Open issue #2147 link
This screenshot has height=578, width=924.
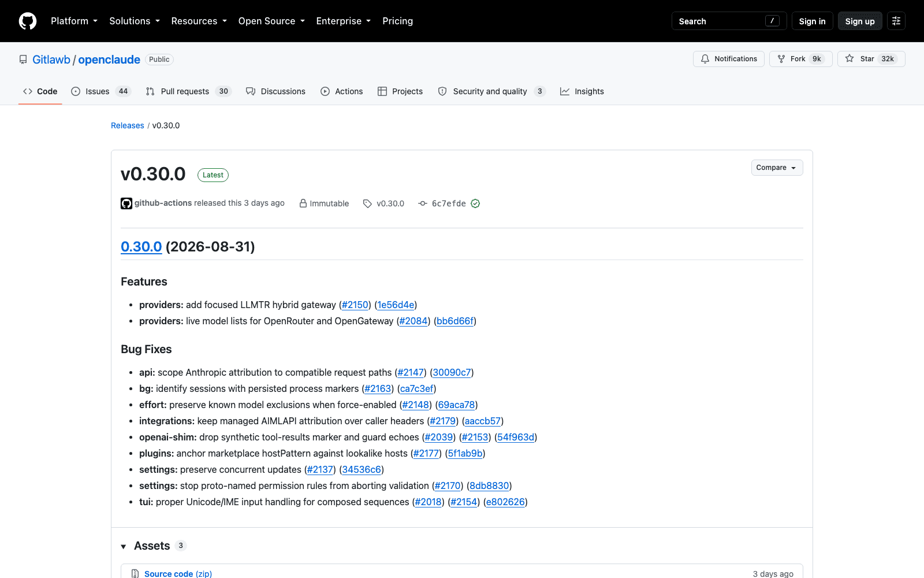[x=411, y=372]
